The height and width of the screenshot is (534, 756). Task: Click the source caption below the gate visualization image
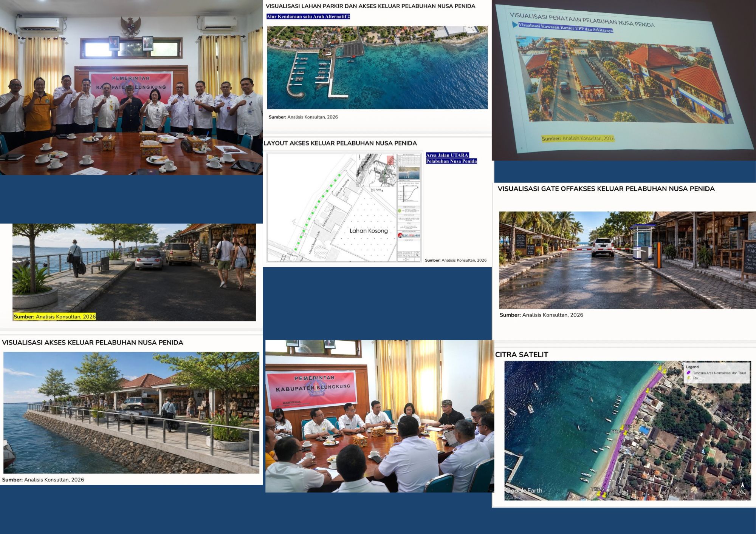(541, 315)
